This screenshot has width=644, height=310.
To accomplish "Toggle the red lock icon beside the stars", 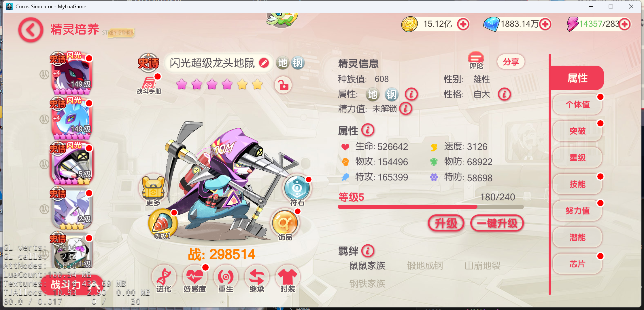I will (283, 85).
